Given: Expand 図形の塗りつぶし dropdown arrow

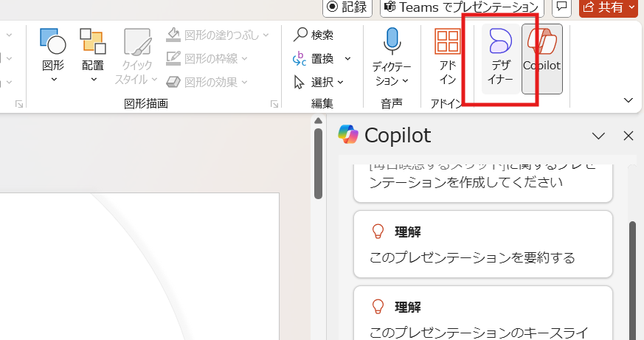Looking at the screenshot, I should [266, 35].
